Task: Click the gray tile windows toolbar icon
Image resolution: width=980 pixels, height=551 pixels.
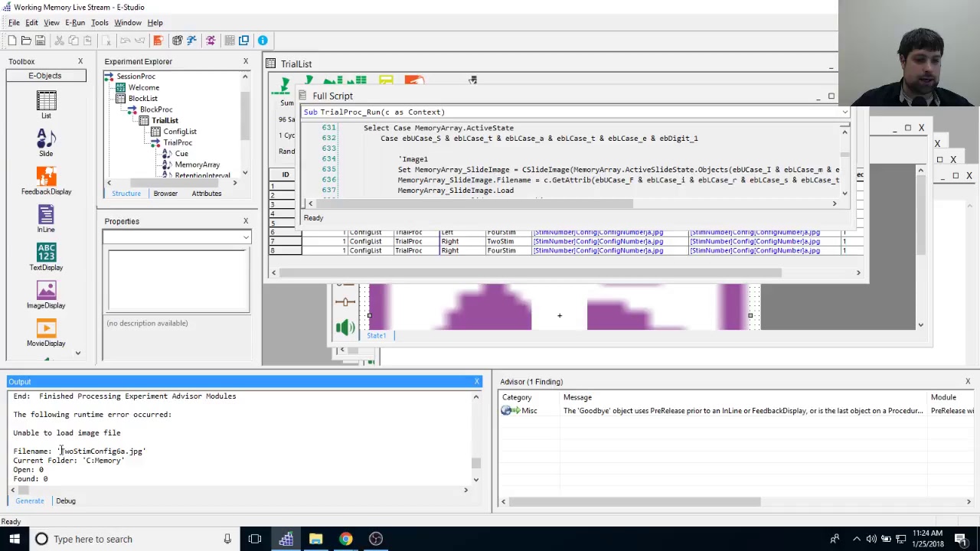Action: coord(230,41)
